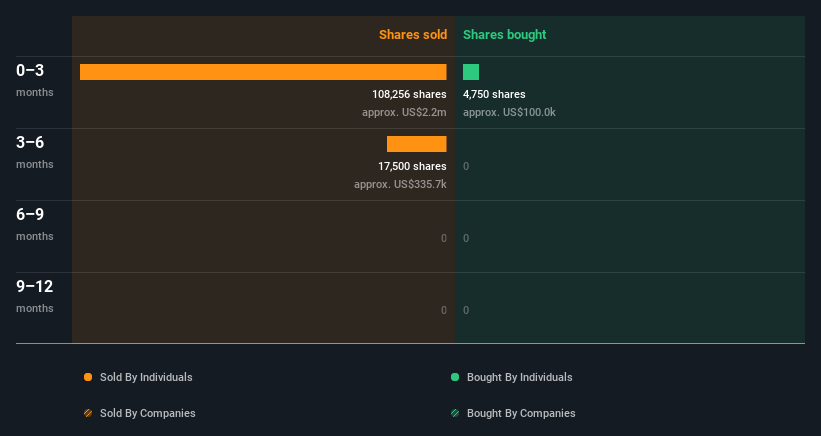This screenshot has height=436, width=821.
Task: Select the 'Shares bought' column header
Action: (504, 35)
